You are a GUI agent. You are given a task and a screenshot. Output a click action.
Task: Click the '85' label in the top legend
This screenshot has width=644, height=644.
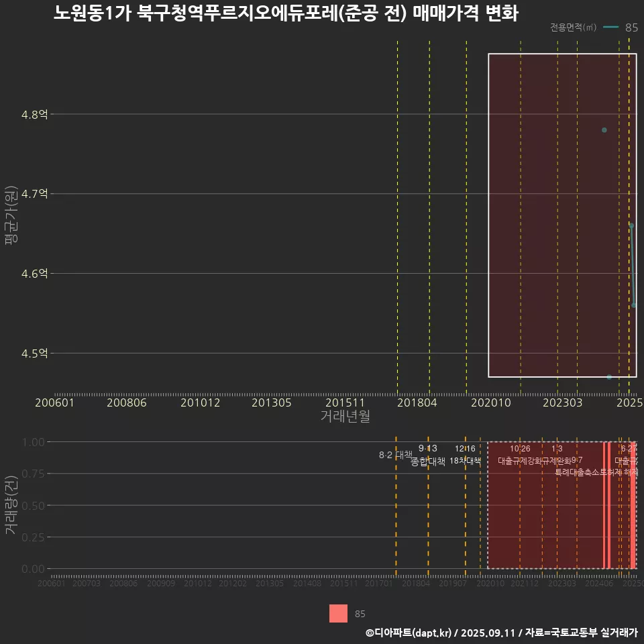pos(631,28)
